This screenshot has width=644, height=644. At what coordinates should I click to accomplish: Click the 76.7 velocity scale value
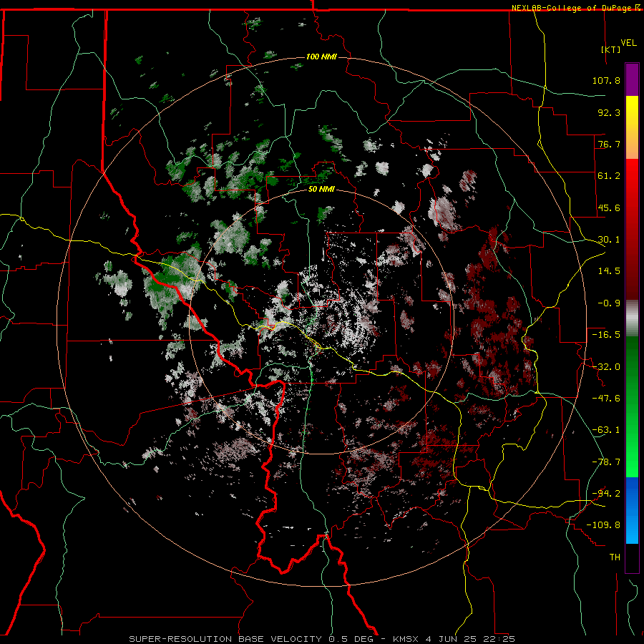coord(609,144)
